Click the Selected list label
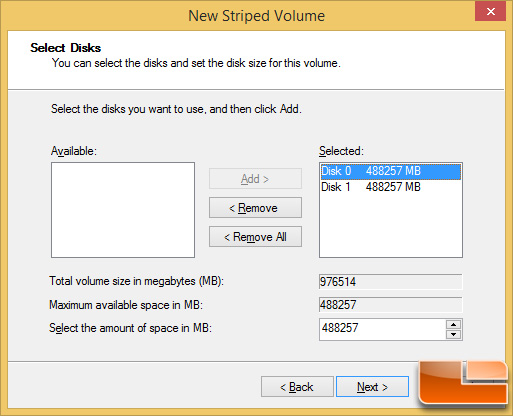Screen dimensions: 513x416 pyautogui.click(x=341, y=151)
